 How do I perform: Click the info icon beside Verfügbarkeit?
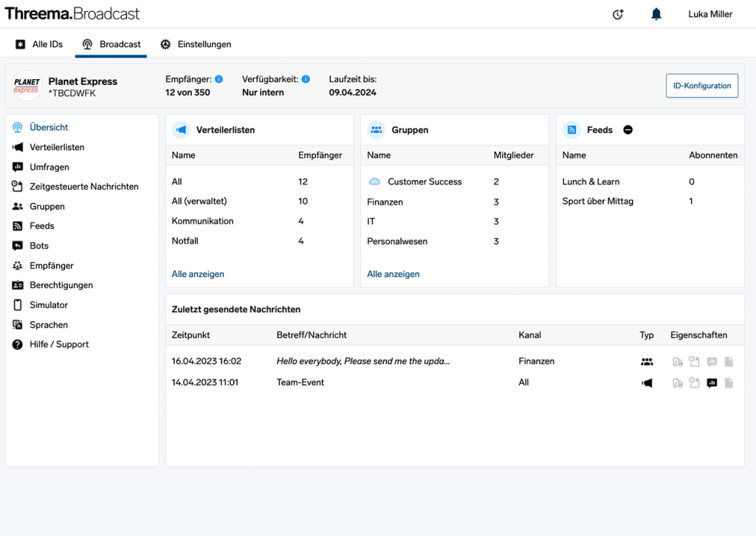[x=306, y=79]
